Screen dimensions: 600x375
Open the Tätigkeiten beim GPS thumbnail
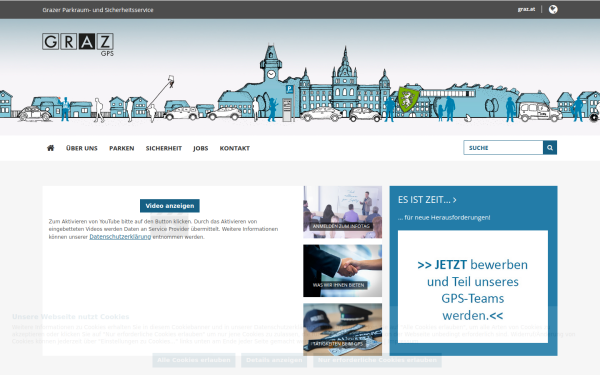pyautogui.click(x=342, y=329)
